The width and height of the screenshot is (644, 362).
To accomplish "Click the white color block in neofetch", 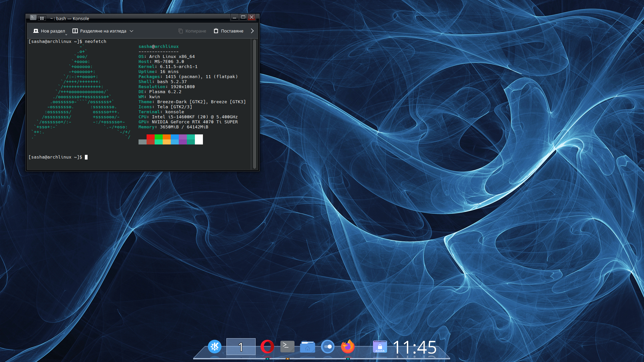I will [199, 139].
